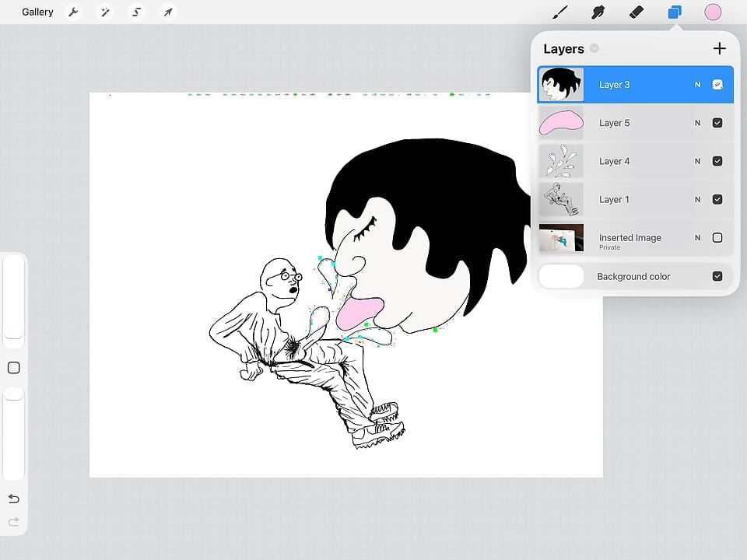Viewport: 747px width, 560px height.
Task: Hide Layer 4
Action: coord(717,161)
